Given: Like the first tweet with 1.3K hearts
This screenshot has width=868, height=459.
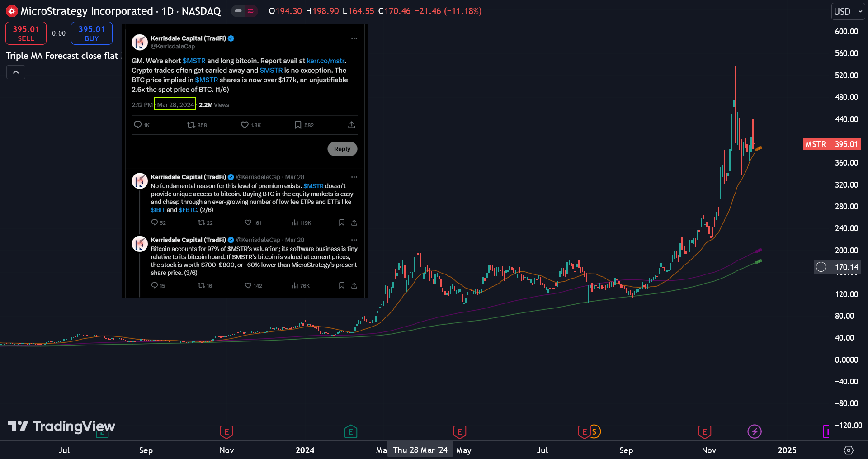Looking at the screenshot, I should pos(245,124).
